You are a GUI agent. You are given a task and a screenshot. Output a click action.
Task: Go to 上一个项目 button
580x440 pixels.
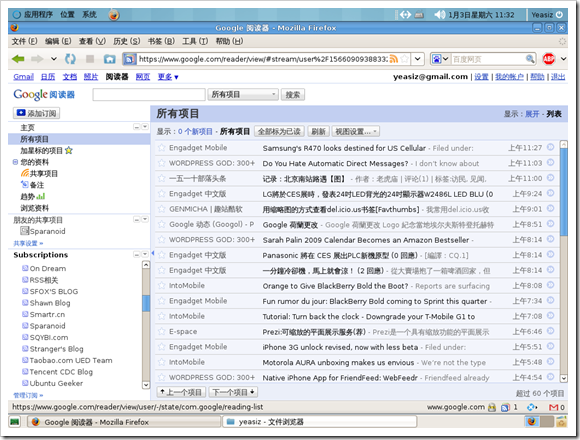pyautogui.click(x=181, y=392)
